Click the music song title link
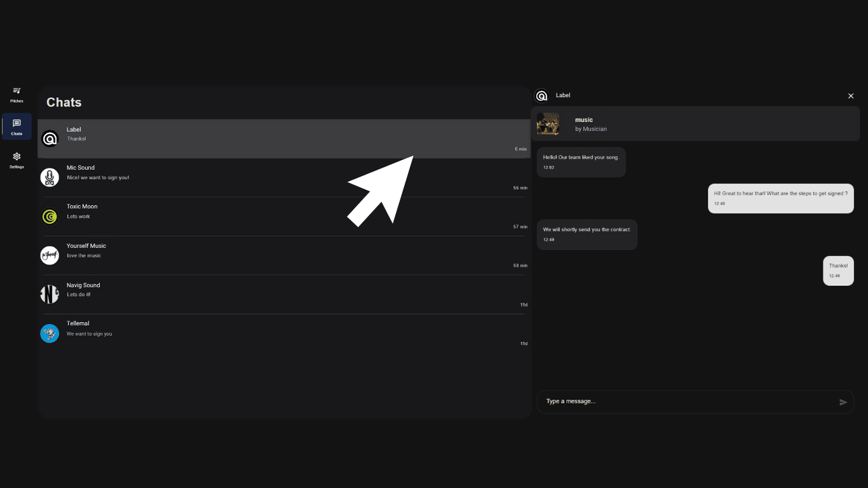The width and height of the screenshot is (868, 488). point(584,120)
